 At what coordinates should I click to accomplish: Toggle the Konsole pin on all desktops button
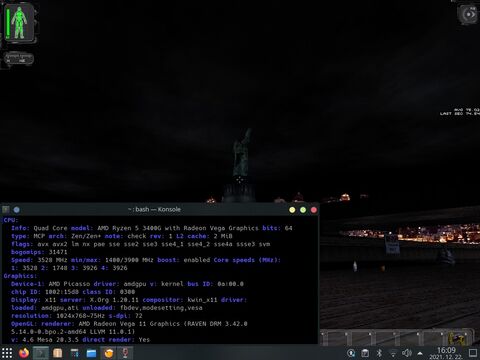pos(17,210)
